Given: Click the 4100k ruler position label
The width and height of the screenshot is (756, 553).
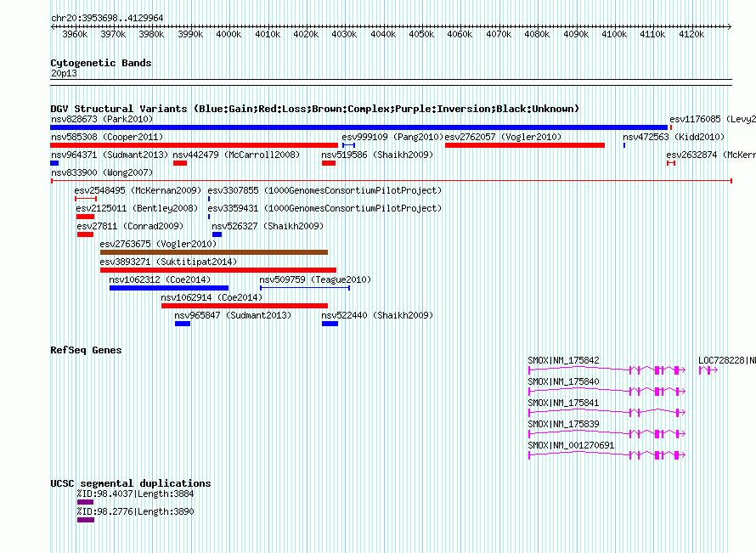Looking at the screenshot, I should pos(614,34).
